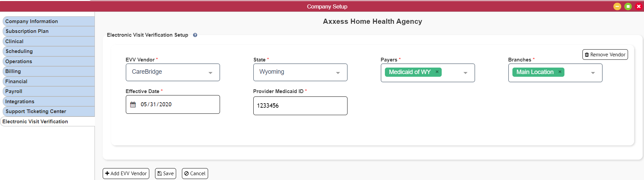Go to the Billing section
Image resolution: width=644 pixels, height=180 pixels.
[x=49, y=71]
